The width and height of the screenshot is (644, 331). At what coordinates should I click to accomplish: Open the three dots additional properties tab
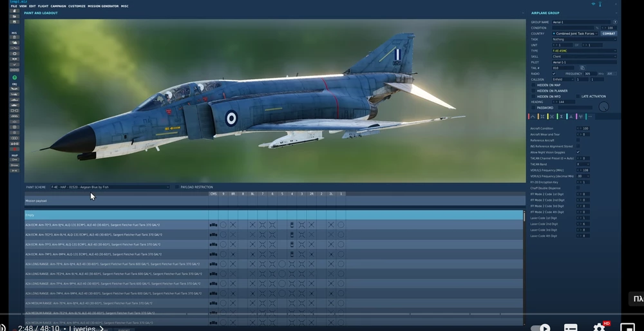tap(590, 117)
